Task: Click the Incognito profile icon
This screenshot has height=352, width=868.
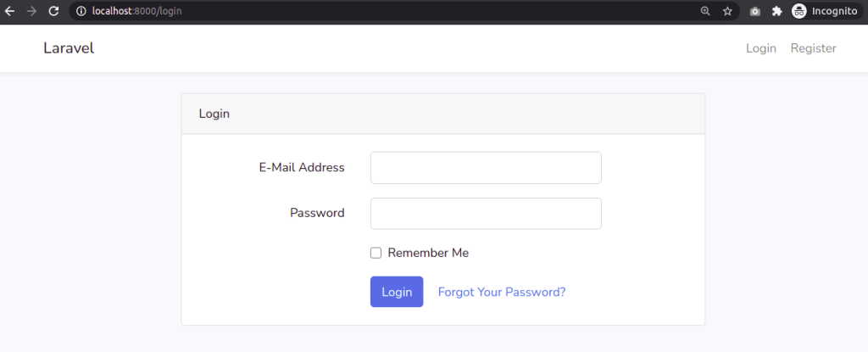Action: coord(799,12)
